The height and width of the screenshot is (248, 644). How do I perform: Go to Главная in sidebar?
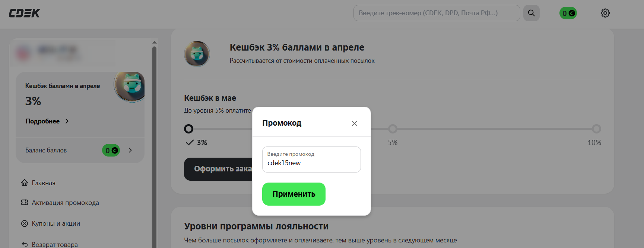point(44,183)
